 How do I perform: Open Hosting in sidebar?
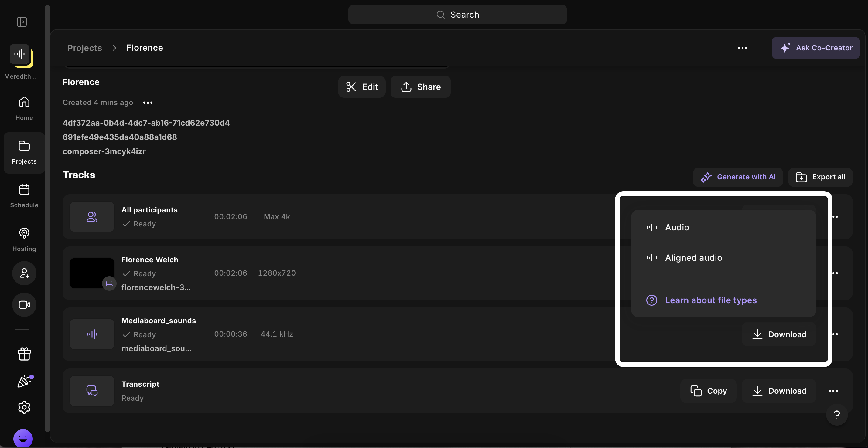(x=24, y=240)
